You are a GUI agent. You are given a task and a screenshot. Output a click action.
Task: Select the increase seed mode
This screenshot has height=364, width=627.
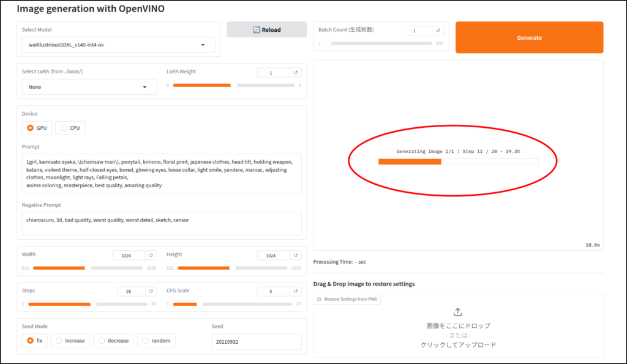(x=70, y=341)
